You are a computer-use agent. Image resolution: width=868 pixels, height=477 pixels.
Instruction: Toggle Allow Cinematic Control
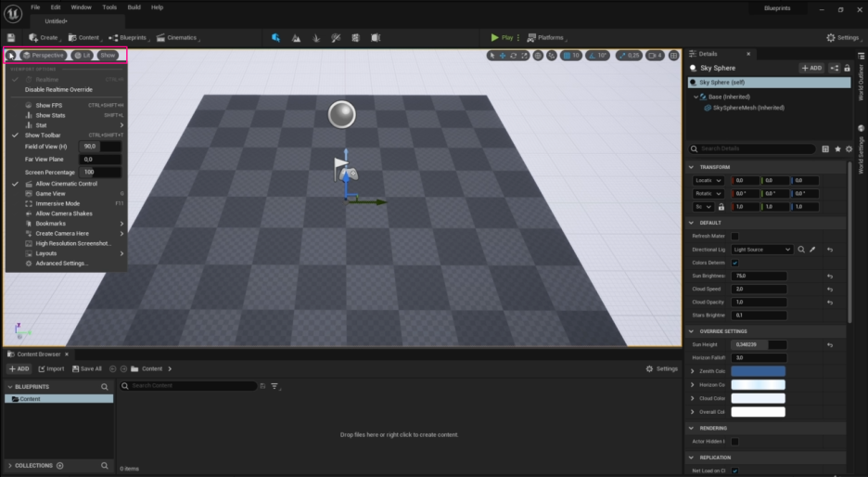pos(67,184)
